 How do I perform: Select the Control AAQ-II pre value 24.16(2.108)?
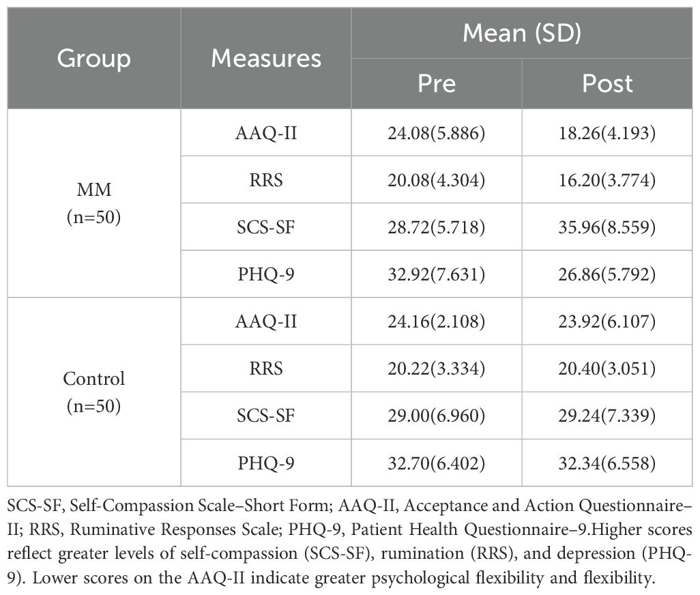click(437, 321)
